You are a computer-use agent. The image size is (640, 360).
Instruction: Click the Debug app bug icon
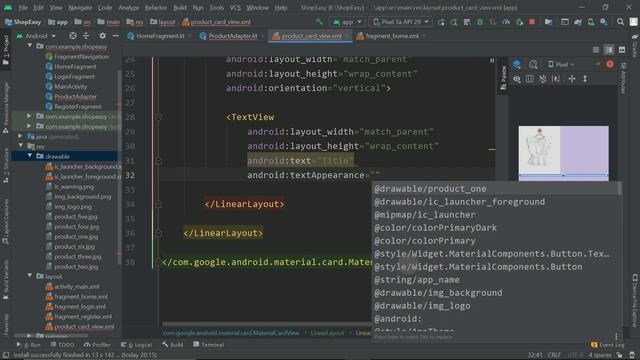(x=480, y=22)
